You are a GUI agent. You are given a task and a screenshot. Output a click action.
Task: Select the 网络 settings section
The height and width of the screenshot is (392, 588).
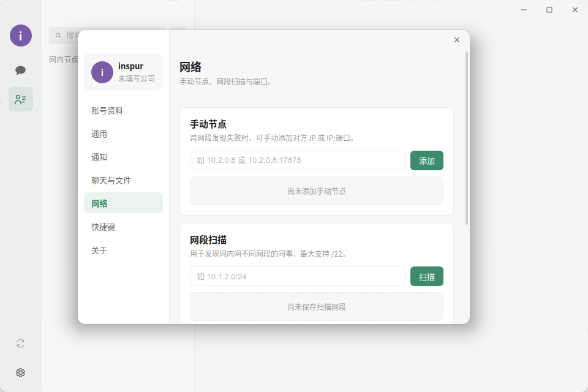123,203
